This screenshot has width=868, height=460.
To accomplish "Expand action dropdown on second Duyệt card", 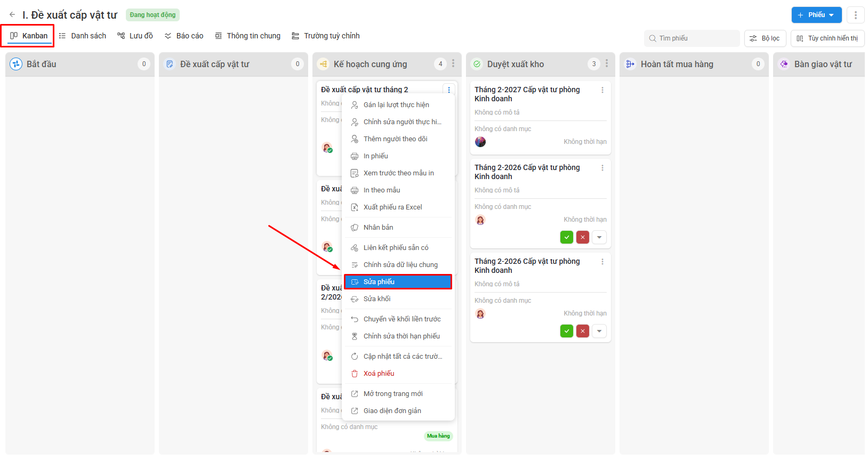I will 599,237.
